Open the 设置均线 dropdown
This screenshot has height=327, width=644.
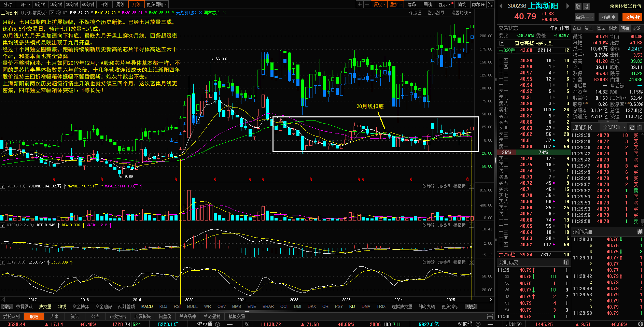461,13
